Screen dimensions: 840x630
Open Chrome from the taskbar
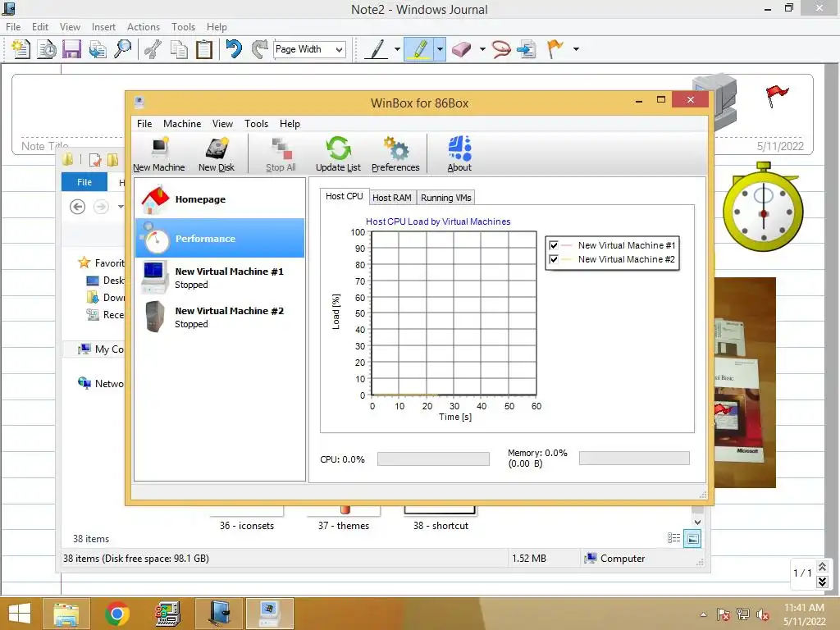pyautogui.click(x=117, y=614)
